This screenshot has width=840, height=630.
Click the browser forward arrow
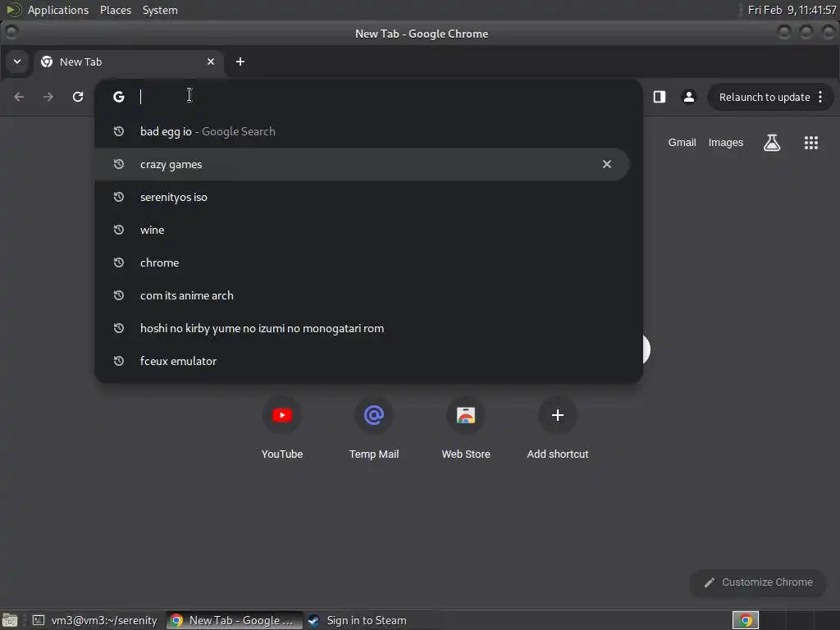[48, 97]
